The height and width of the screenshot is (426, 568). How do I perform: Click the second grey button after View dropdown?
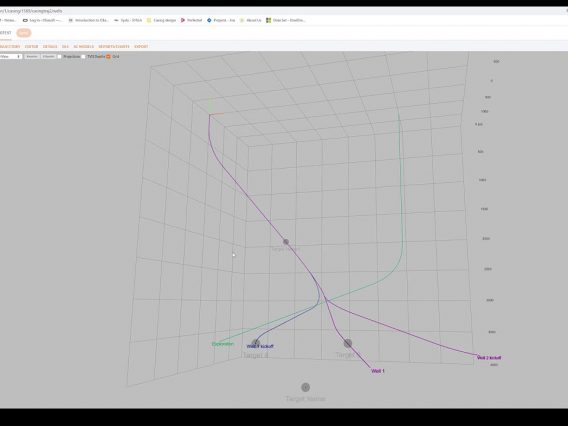point(49,57)
